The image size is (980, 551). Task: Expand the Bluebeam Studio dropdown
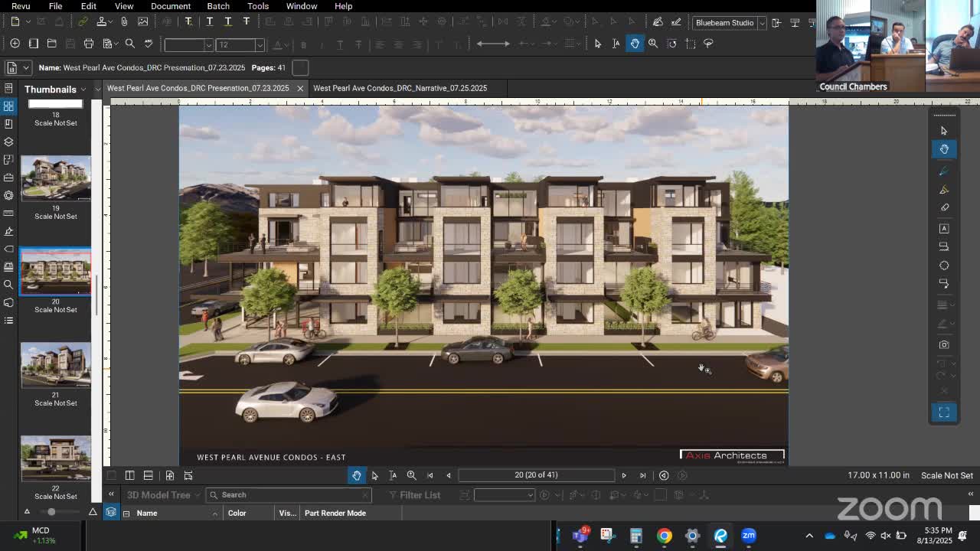(x=762, y=23)
